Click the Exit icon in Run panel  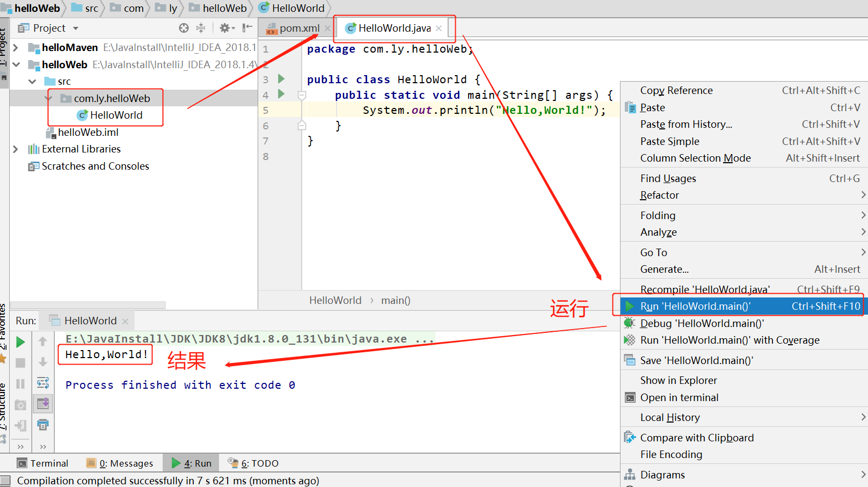tap(20, 426)
